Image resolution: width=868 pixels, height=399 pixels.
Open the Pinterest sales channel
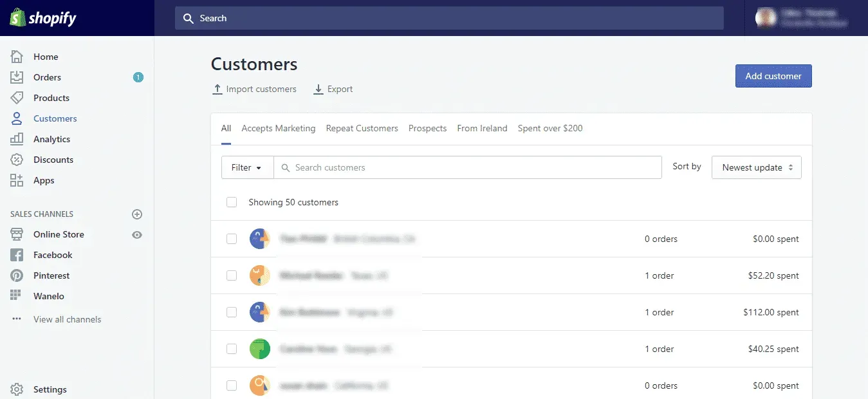tap(51, 275)
